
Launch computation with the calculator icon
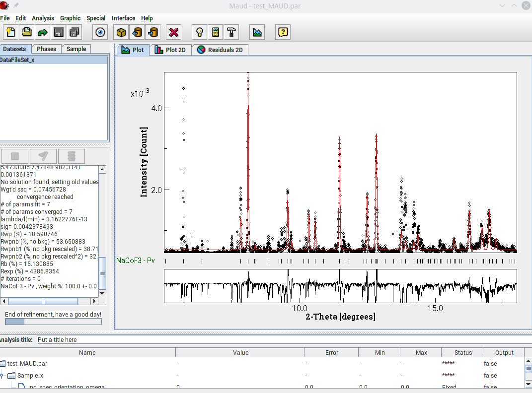point(216,32)
